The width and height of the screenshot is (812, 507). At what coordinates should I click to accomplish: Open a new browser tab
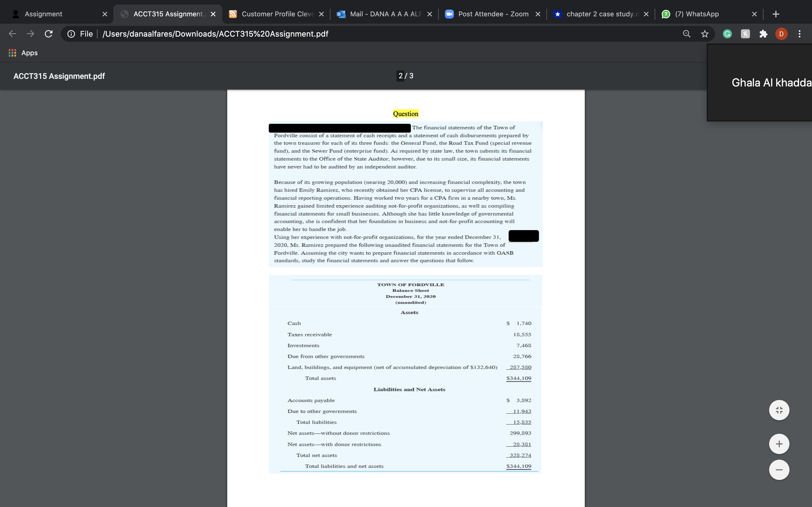pos(776,14)
